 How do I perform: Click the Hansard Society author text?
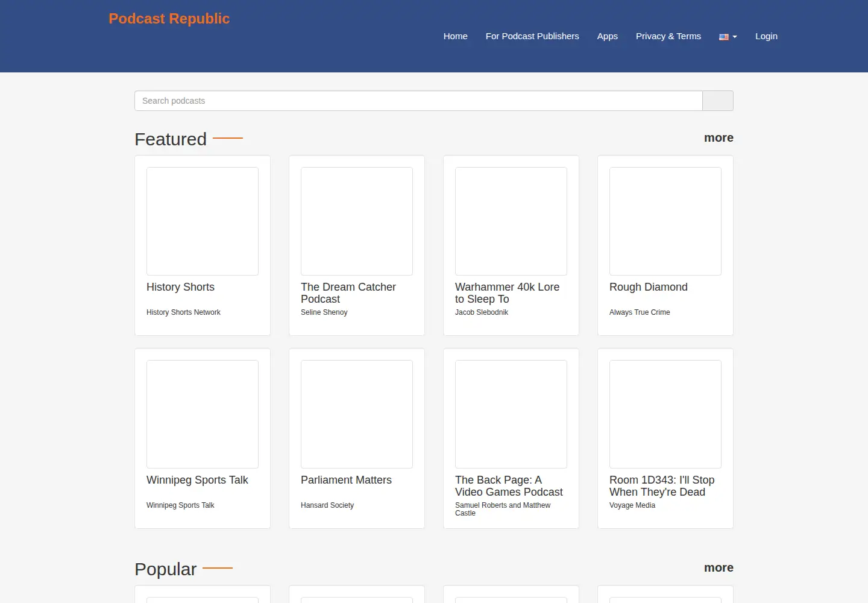point(327,505)
